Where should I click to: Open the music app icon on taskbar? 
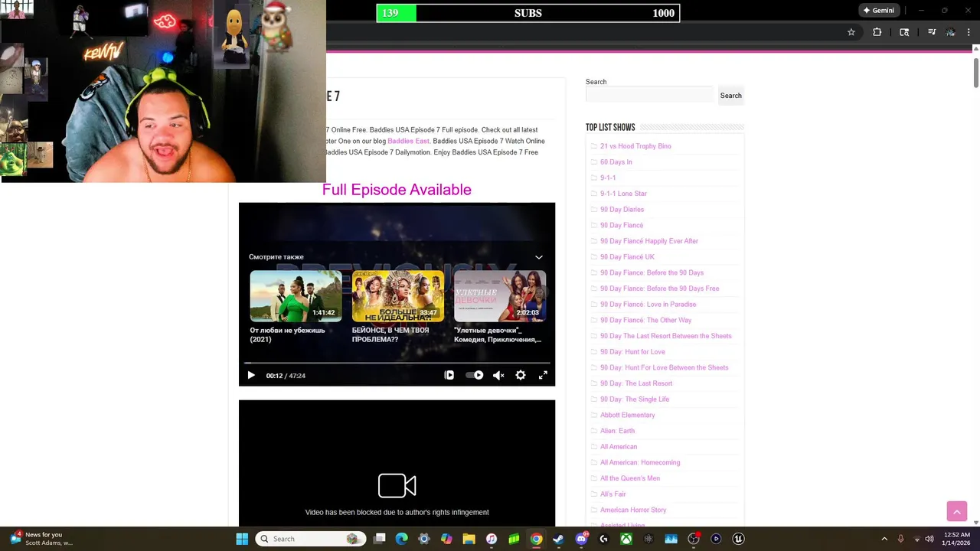(x=492, y=539)
